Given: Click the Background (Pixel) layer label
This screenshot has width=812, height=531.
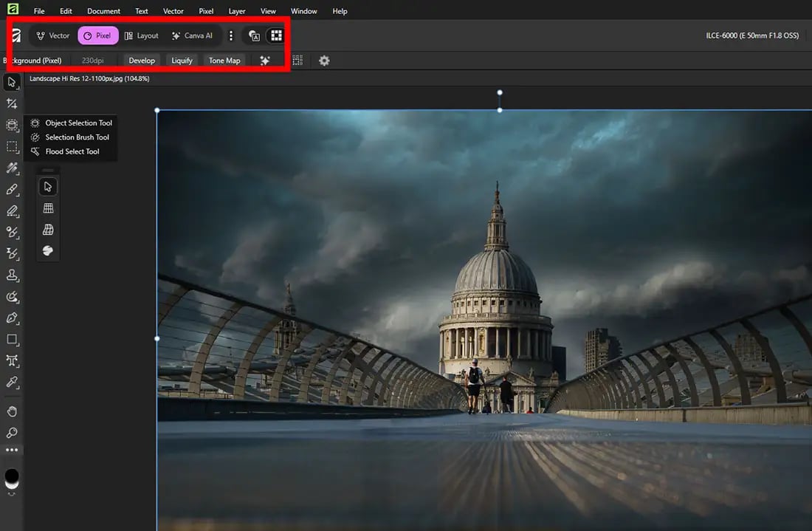Looking at the screenshot, I should (33, 61).
